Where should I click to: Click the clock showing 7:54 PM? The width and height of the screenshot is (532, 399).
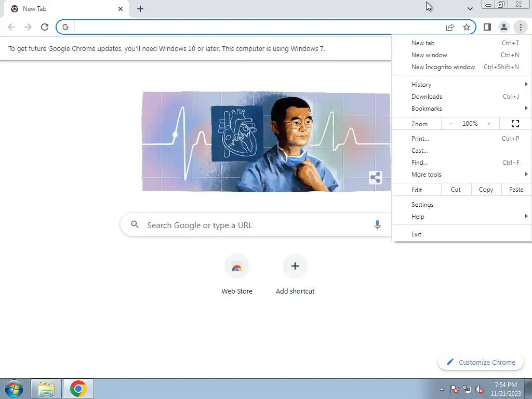tap(506, 389)
